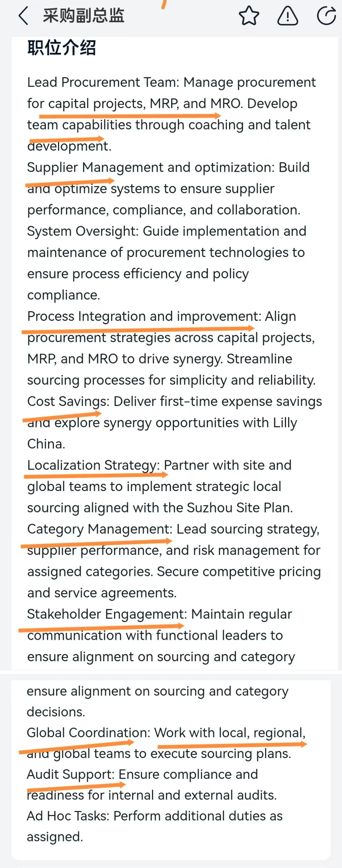Viewport: 342px width, 868px height.
Task: Select 'Category Management' line
Action: click(99, 529)
